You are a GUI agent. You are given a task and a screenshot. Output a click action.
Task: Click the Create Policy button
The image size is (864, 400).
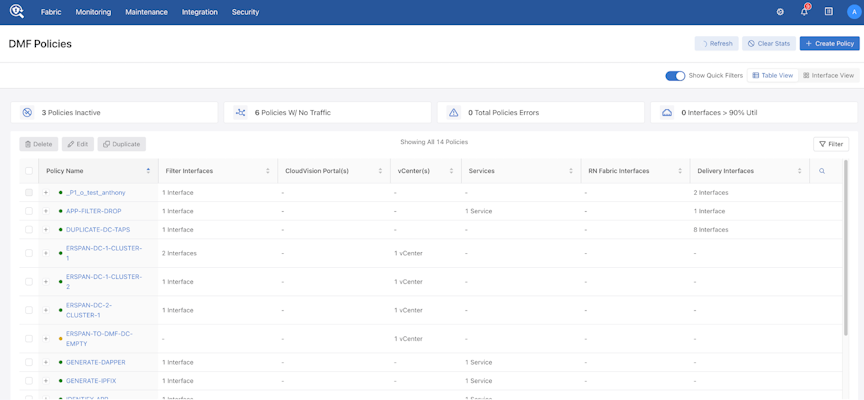(829, 44)
